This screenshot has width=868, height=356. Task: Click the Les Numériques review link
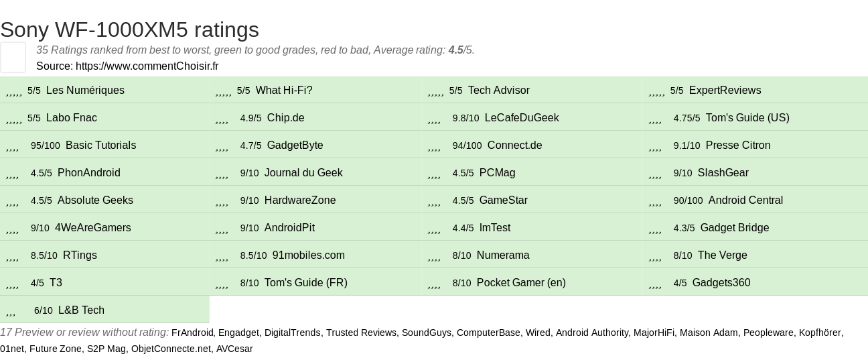(x=85, y=91)
